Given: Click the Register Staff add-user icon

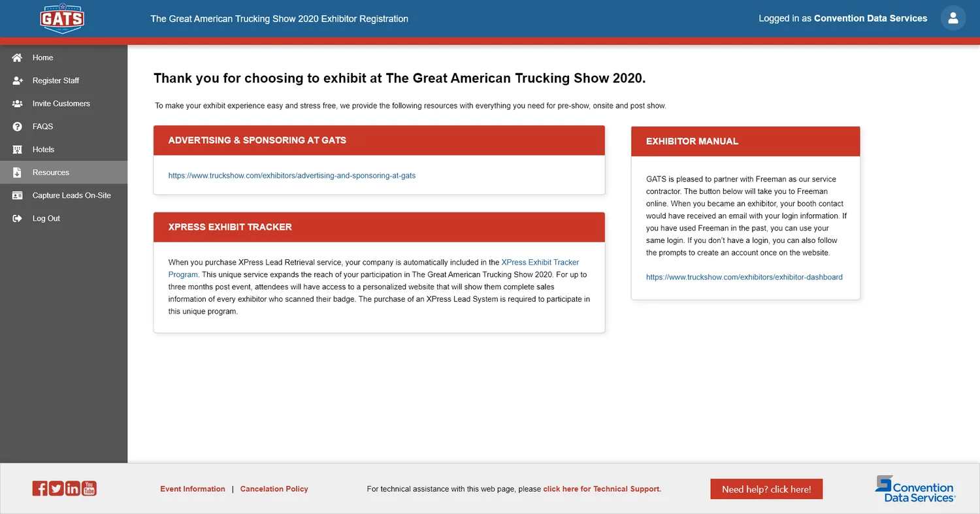Looking at the screenshot, I should 18,80.
